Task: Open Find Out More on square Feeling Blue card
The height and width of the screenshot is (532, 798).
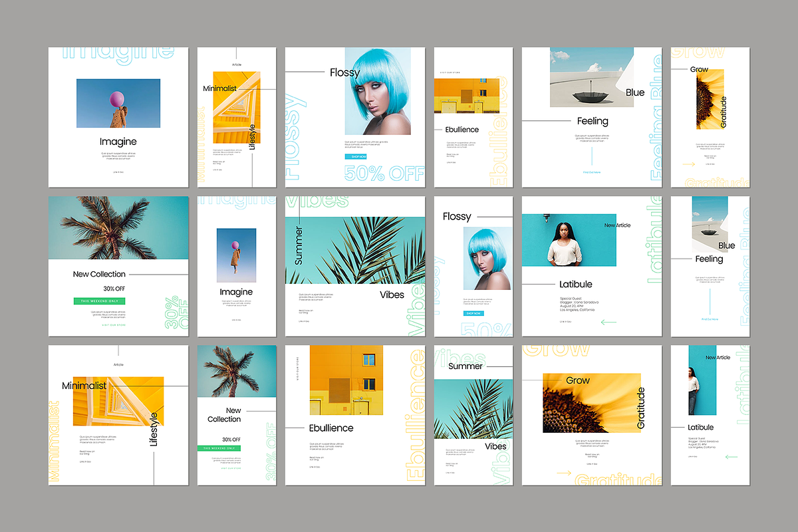Action: click(592, 172)
